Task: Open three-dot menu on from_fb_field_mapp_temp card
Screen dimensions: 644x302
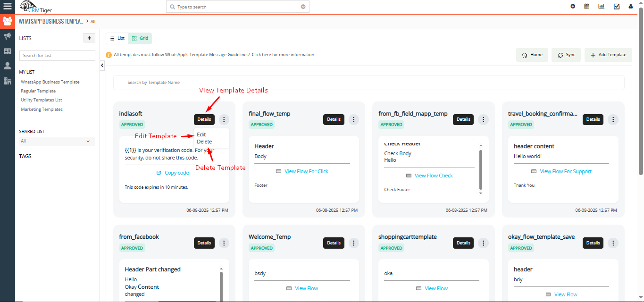Action: coord(483,119)
